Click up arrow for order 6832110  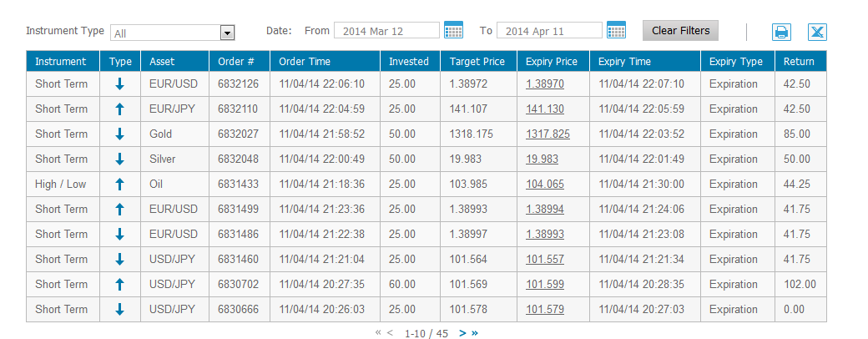click(119, 109)
